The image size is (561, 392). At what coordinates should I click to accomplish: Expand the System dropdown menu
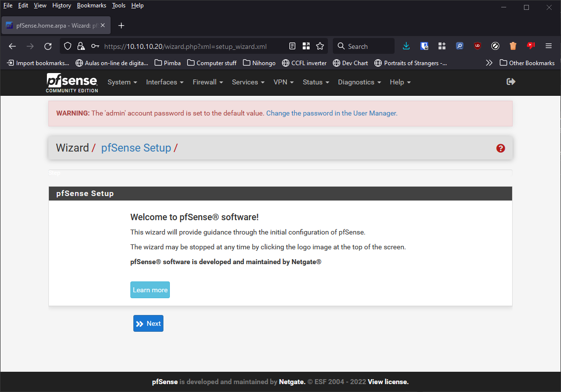click(122, 82)
